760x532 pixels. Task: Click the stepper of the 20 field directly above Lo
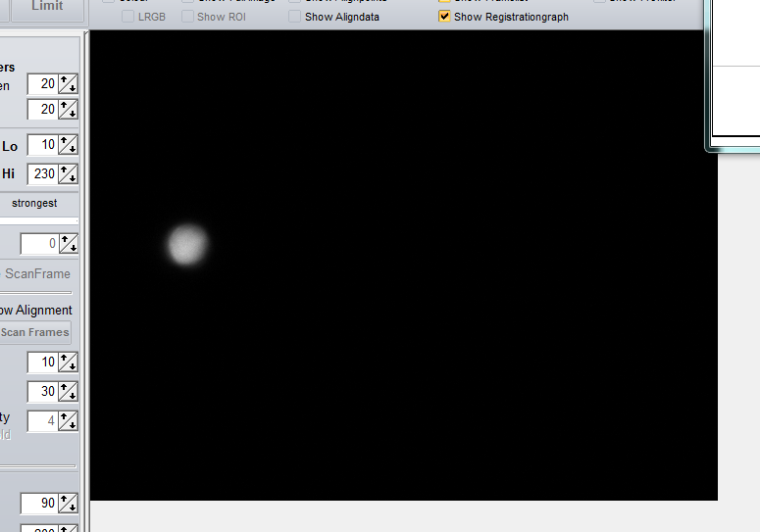(x=68, y=109)
